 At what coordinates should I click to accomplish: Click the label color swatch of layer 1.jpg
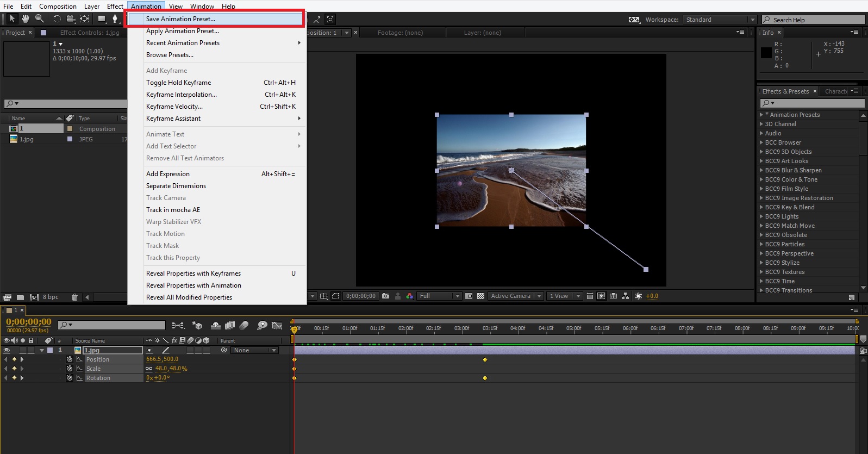tap(50, 351)
